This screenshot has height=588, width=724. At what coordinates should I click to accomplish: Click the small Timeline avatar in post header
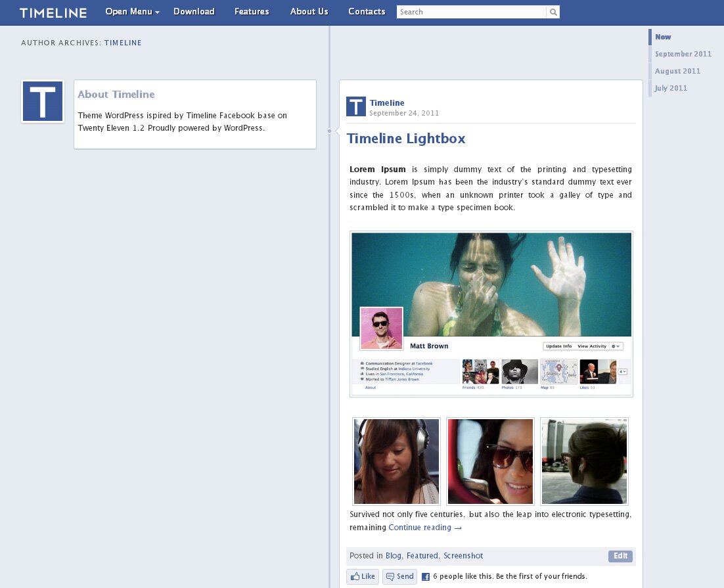(355, 106)
